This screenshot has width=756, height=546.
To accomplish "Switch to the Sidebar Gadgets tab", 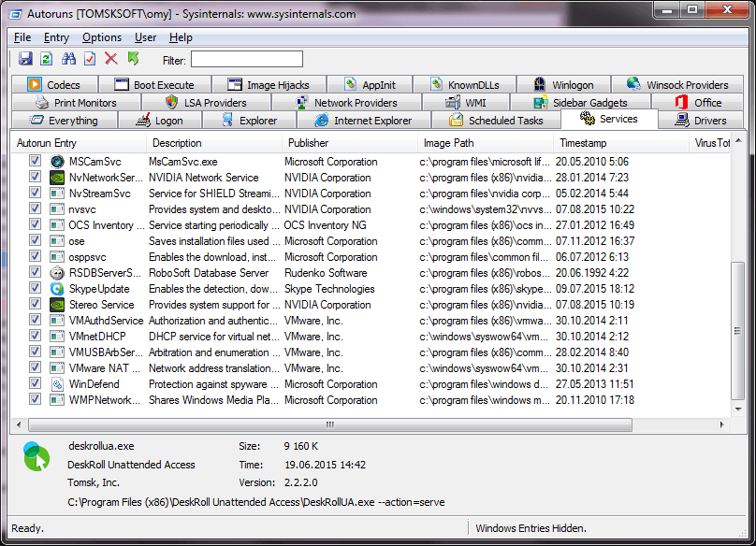I will 580,103.
